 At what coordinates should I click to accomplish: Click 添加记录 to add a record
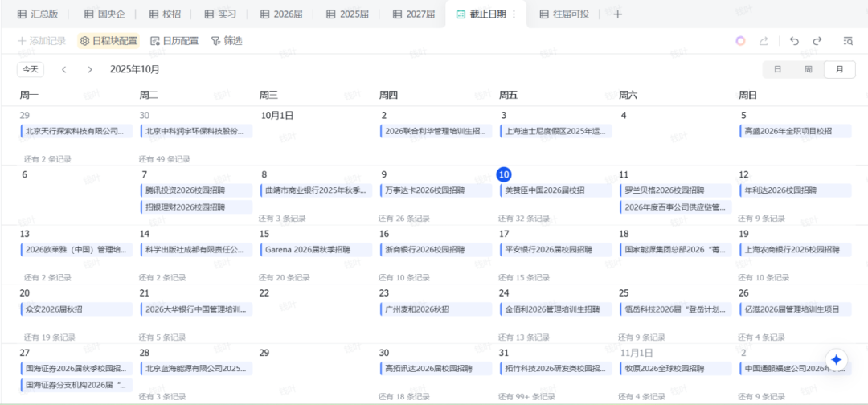42,40
